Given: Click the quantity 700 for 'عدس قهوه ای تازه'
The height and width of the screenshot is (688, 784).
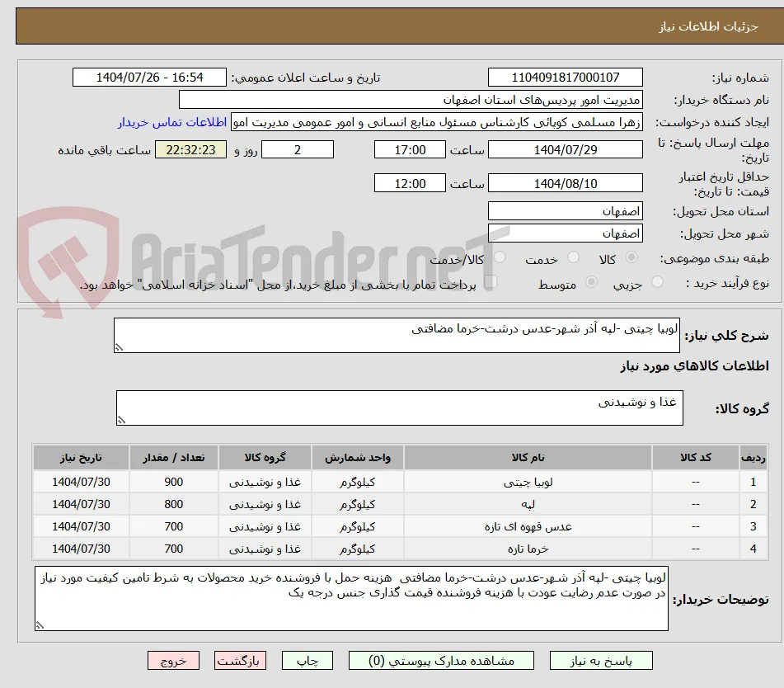Looking at the screenshot, I should [173, 526].
